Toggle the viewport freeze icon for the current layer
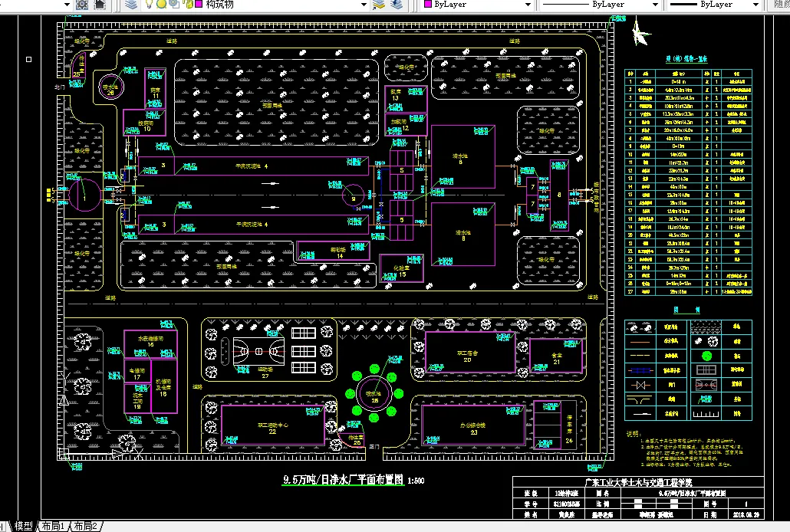The width and height of the screenshot is (790, 532). pos(174,4)
